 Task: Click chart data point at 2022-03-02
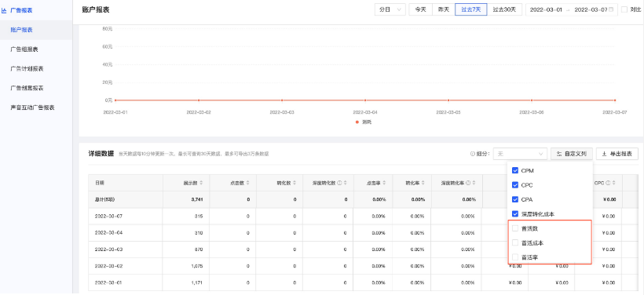pyautogui.click(x=199, y=100)
